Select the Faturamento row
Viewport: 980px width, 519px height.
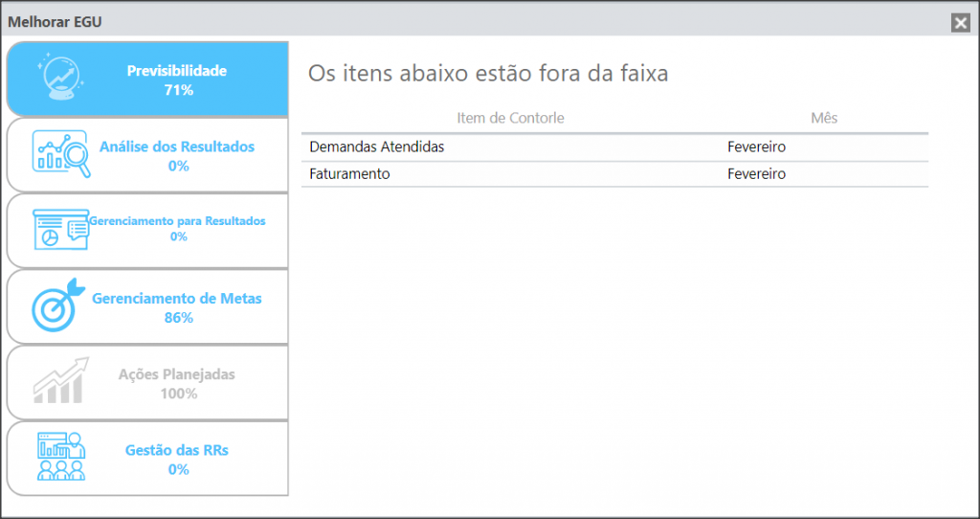615,174
